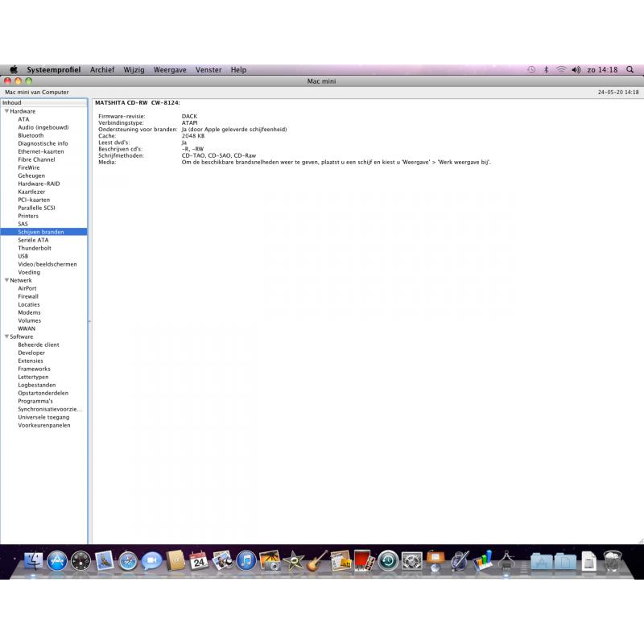This screenshot has height=644, width=644.
Task: Open the Applications folder stack in dock
Action: click(x=541, y=561)
